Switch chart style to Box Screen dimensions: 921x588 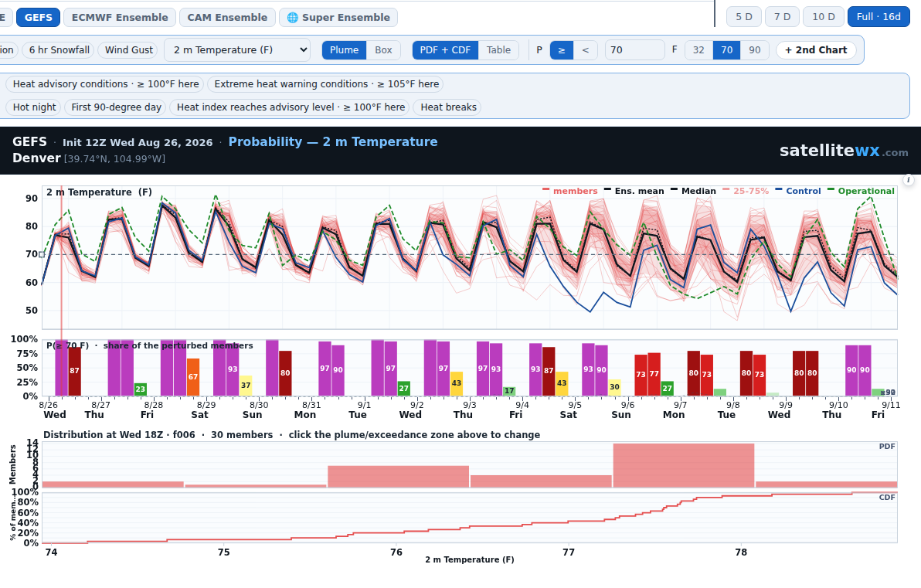[x=383, y=50]
